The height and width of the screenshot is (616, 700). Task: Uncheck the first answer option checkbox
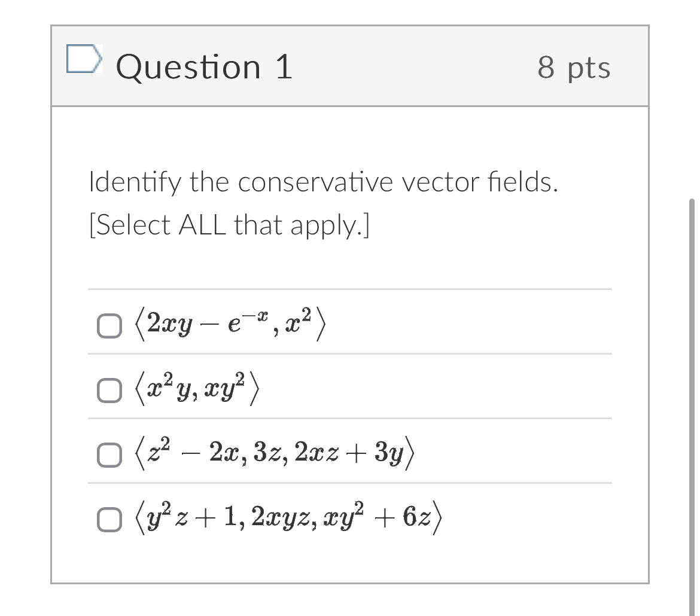108,325
